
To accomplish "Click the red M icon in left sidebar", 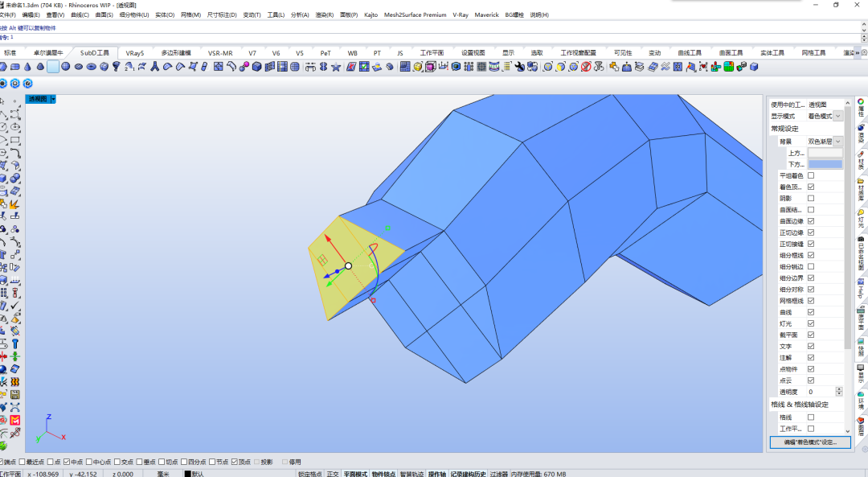I will pos(15,421).
